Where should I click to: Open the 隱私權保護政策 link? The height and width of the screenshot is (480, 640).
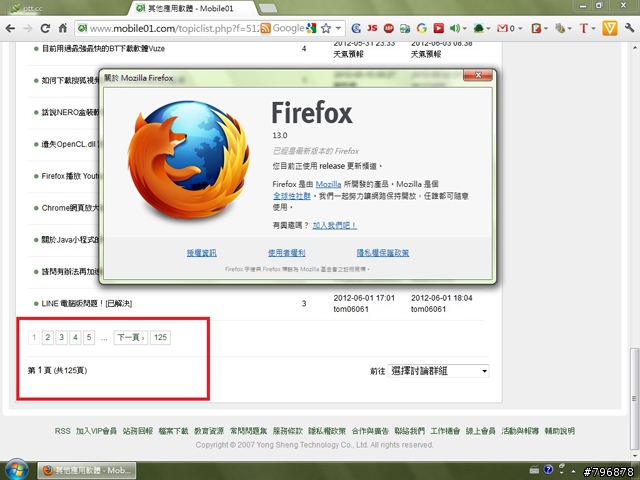pyautogui.click(x=383, y=253)
